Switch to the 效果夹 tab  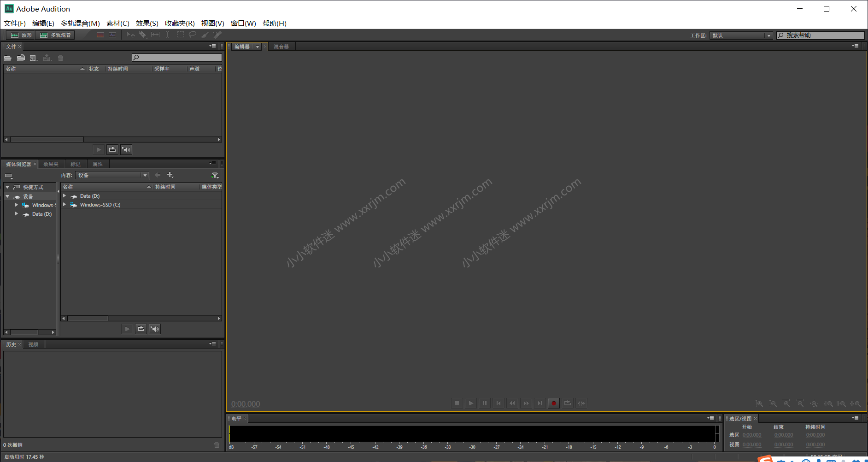click(51, 164)
